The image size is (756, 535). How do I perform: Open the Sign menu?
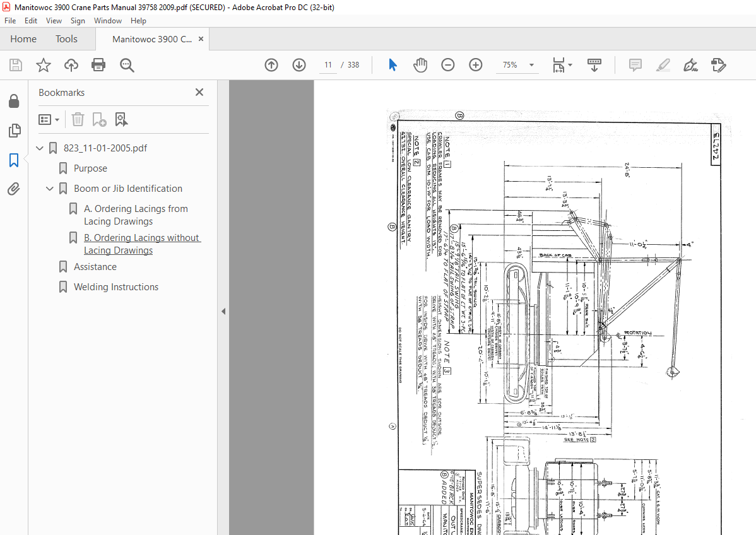coord(78,21)
